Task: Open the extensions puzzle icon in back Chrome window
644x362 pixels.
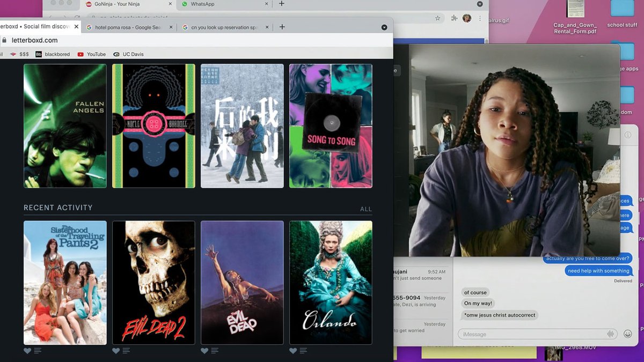Action: click(x=455, y=18)
